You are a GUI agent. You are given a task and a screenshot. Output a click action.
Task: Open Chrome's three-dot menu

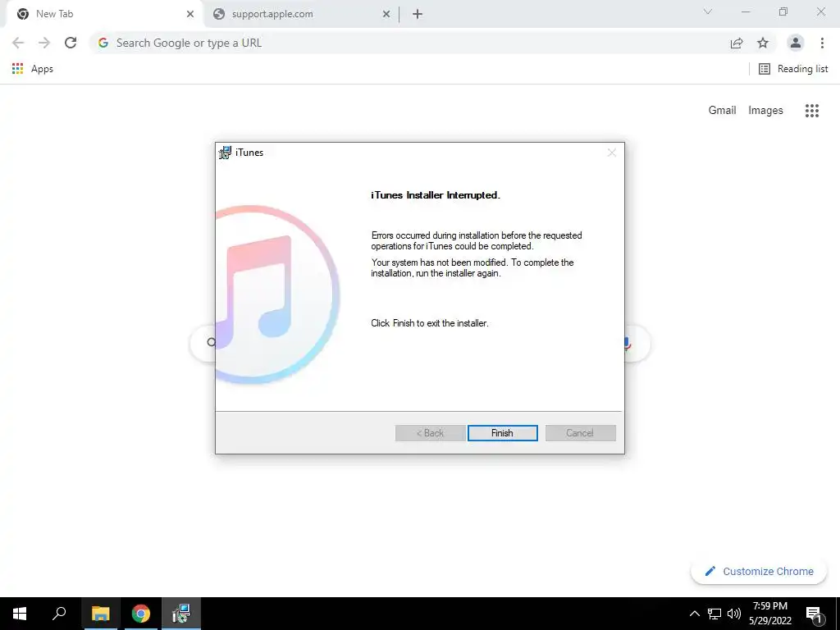[822, 43]
